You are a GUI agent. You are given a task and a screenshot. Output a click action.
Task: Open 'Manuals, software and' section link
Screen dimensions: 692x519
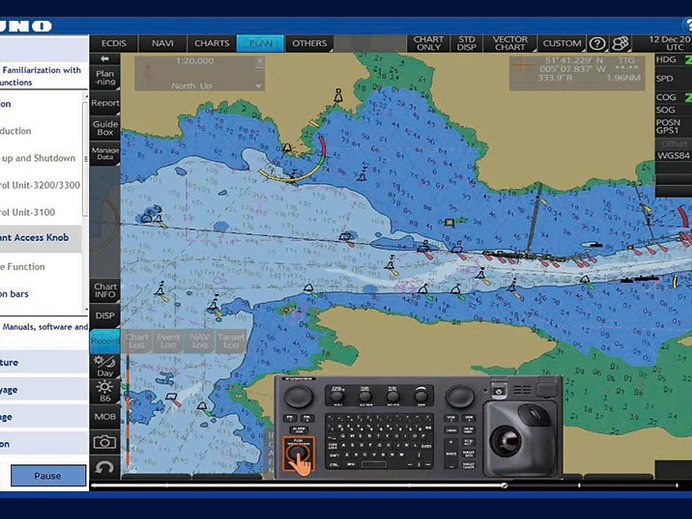[x=45, y=327]
